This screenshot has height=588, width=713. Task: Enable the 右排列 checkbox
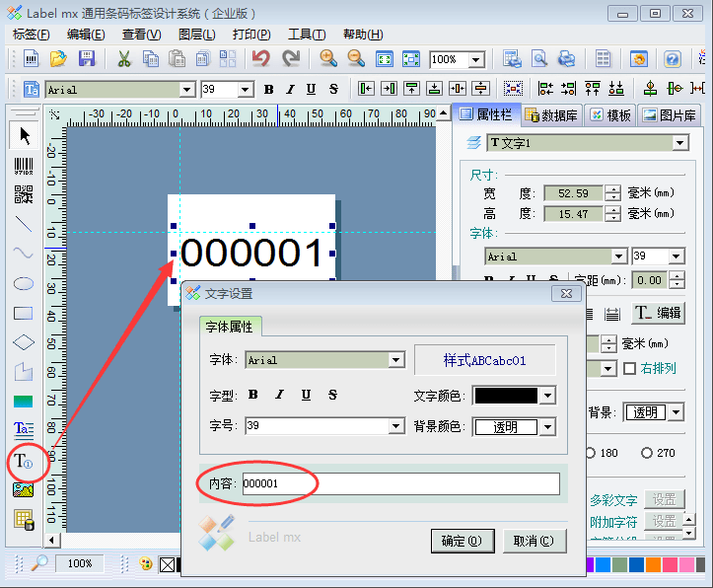pos(629,368)
